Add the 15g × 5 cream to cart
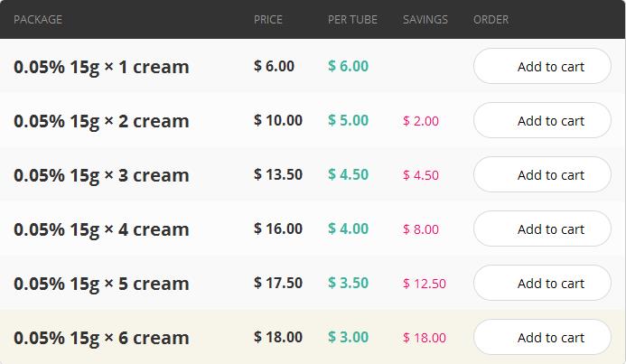Viewport: 626px width, 364px height. click(542, 284)
